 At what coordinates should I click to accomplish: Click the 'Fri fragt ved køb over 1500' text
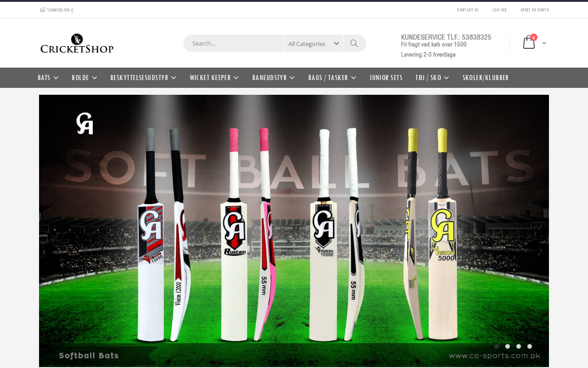pyautogui.click(x=434, y=45)
